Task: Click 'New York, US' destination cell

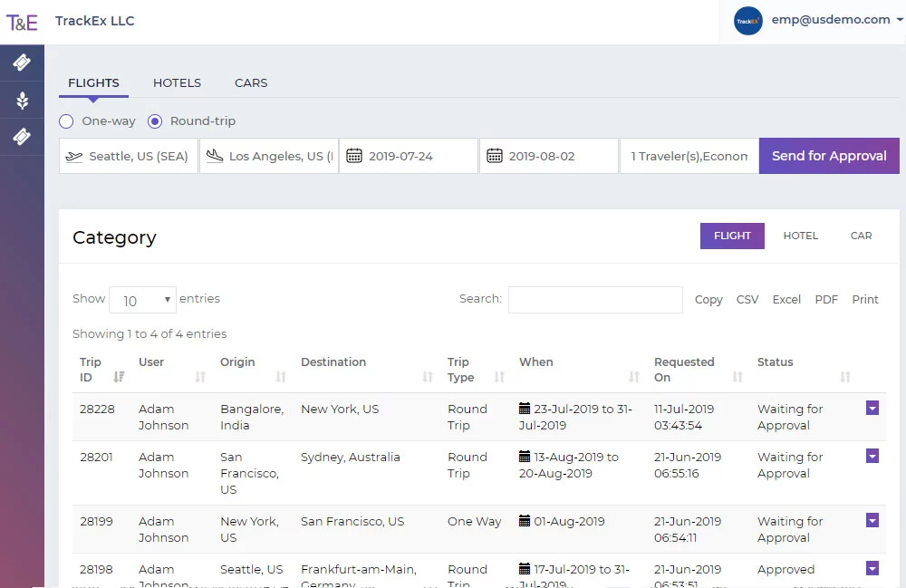Action: click(x=340, y=409)
